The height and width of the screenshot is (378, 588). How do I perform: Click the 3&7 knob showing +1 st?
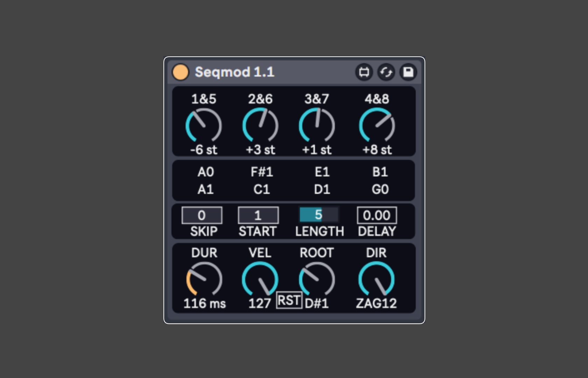pos(317,125)
